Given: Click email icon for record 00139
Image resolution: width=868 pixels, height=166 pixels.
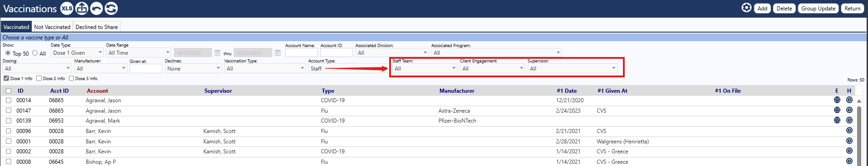Looking at the screenshot, I should click(x=837, y=120).
